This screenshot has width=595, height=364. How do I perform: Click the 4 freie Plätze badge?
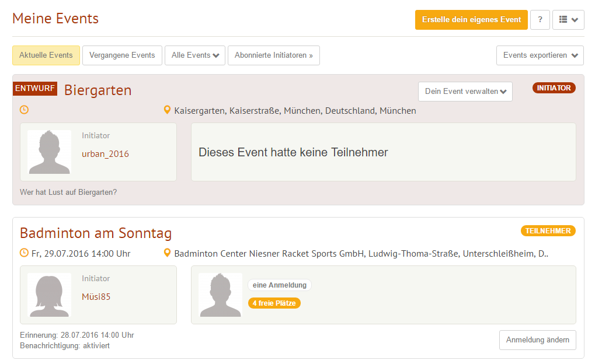(x=274, y=303)
